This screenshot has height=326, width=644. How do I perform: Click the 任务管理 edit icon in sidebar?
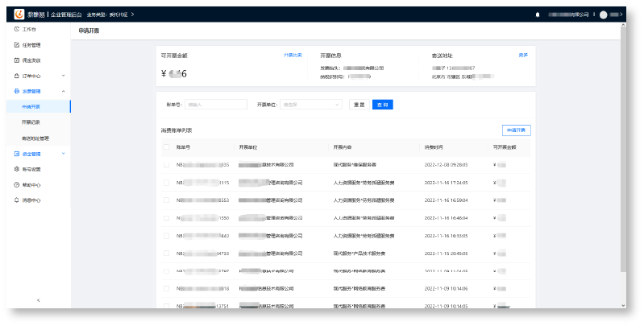17,44
